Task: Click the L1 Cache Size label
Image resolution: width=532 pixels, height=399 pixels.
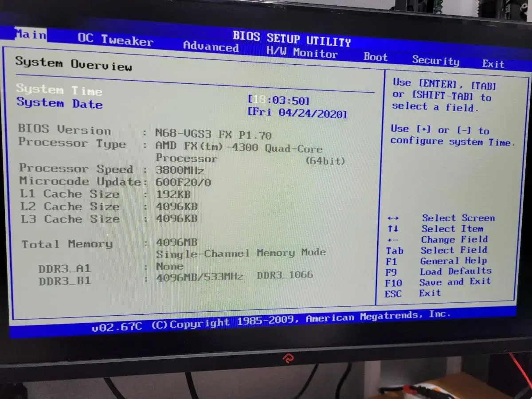Action: click(x=70, y=194)
